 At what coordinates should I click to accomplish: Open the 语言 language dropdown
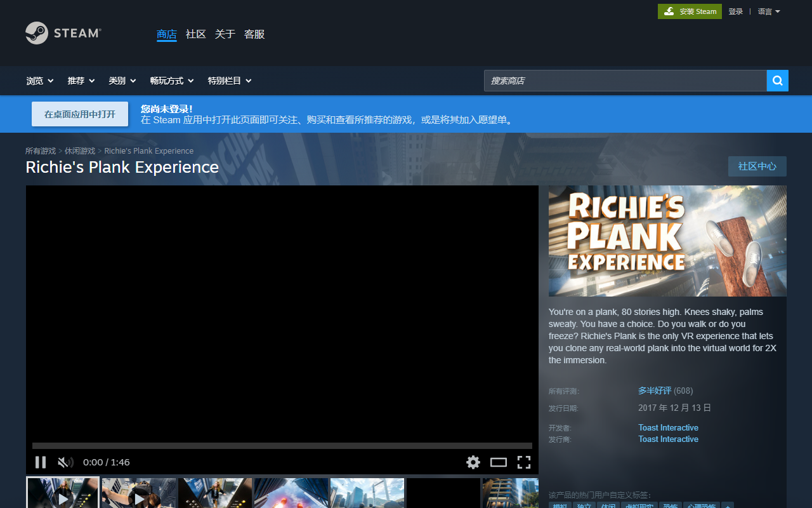(x=769, y=11)
